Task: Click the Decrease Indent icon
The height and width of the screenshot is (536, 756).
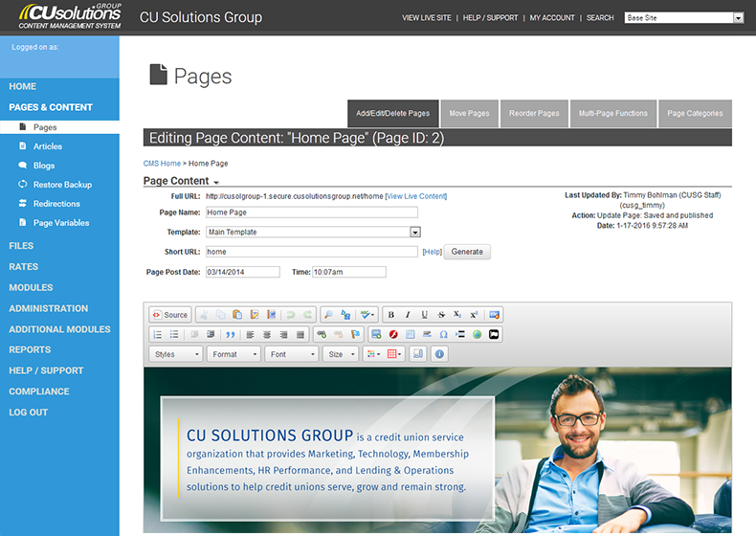Action: click(x=194, y=334)
